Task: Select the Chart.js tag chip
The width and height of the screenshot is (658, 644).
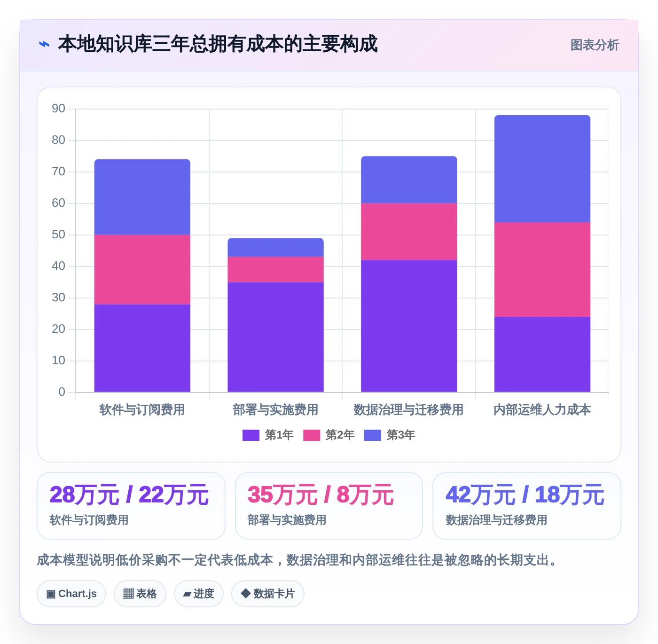Action: tap(71, 594)
